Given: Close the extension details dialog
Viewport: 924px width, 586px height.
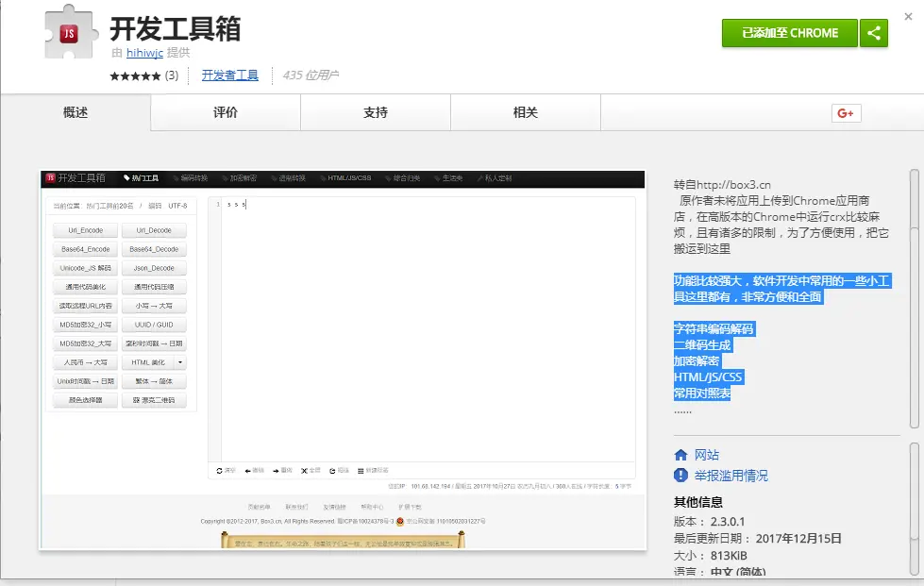Looking at the screenshot, I should (908, 16).
